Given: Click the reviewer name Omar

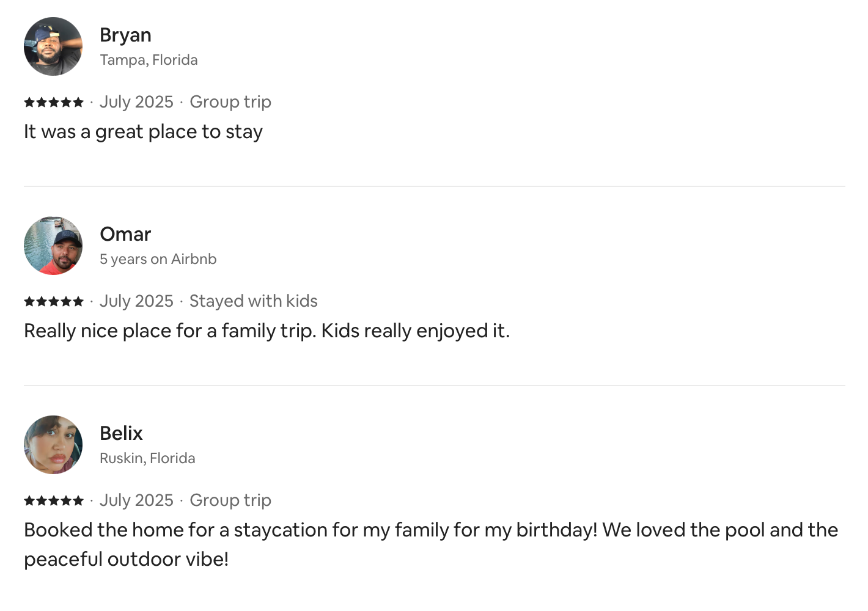Looking at the screenshot, I should pos(125,235).
